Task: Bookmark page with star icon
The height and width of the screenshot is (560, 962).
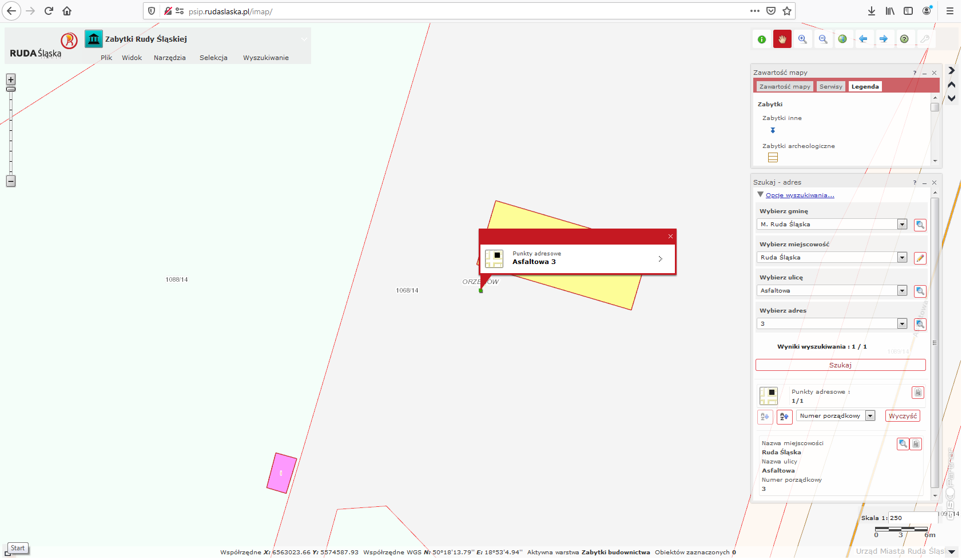Action: [787, 11]
